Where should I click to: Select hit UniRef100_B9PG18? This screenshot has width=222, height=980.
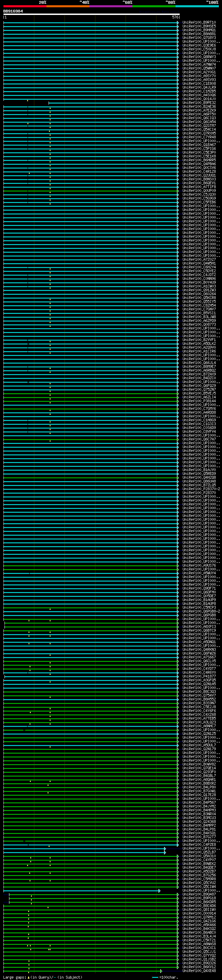199,898
